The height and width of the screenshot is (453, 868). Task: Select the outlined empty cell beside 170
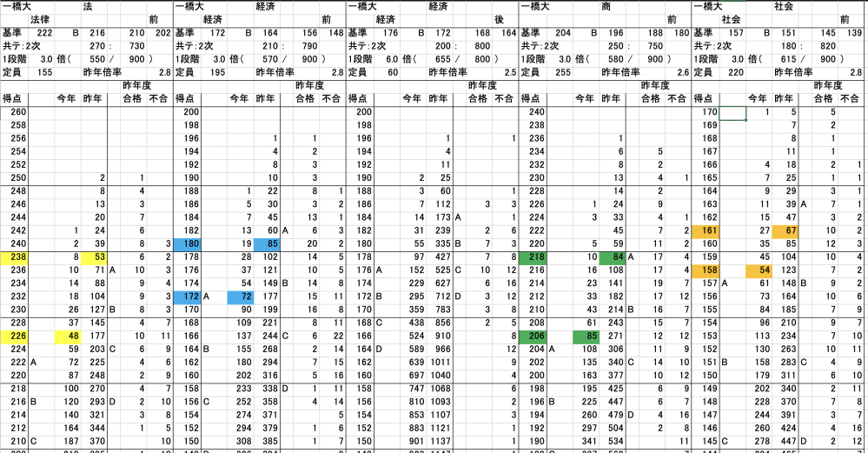click(x=732, y=112)
